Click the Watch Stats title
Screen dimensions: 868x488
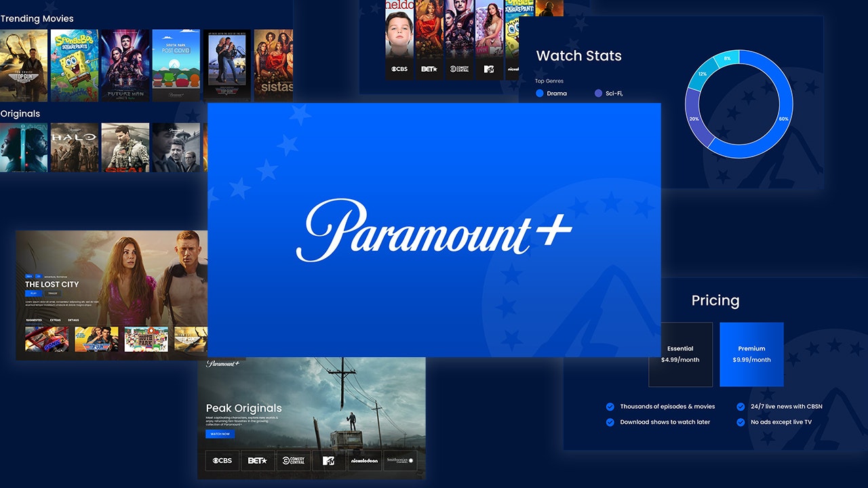pos(579,56)
